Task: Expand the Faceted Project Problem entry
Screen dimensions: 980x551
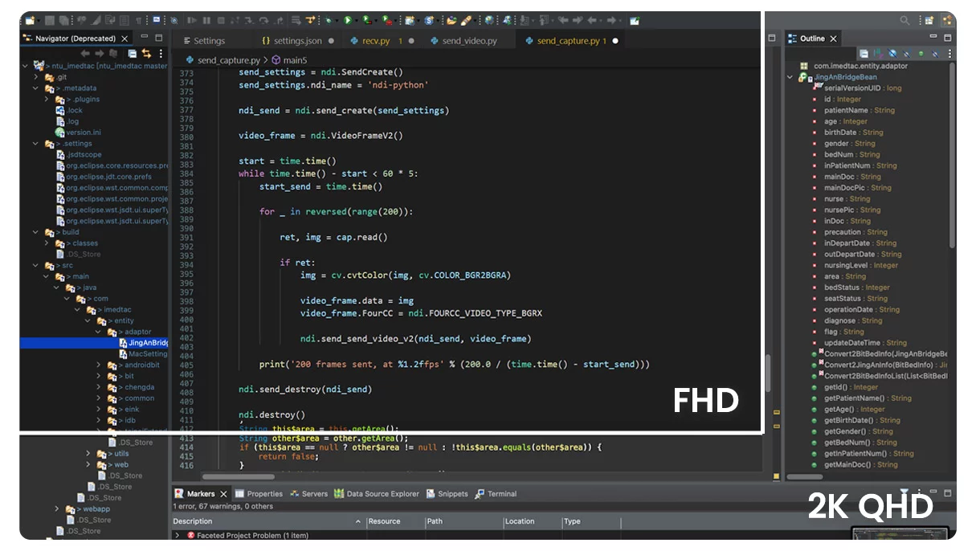Action: tap(178, 535)
